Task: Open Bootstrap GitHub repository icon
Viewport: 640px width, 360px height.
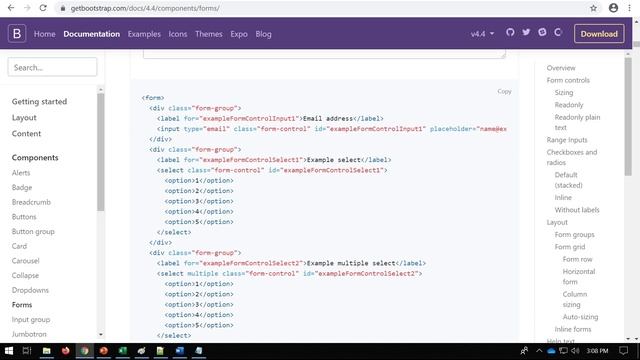Action: (510, 32)
